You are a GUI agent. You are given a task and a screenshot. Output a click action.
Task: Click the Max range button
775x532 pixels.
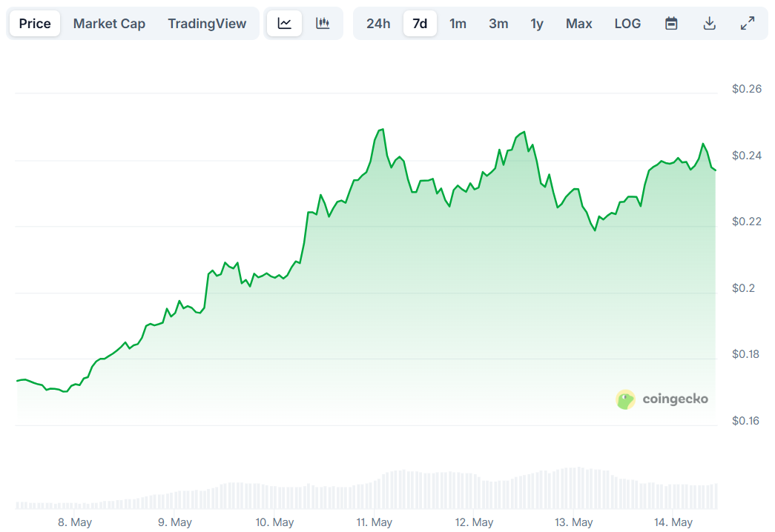tap(578, 23)
